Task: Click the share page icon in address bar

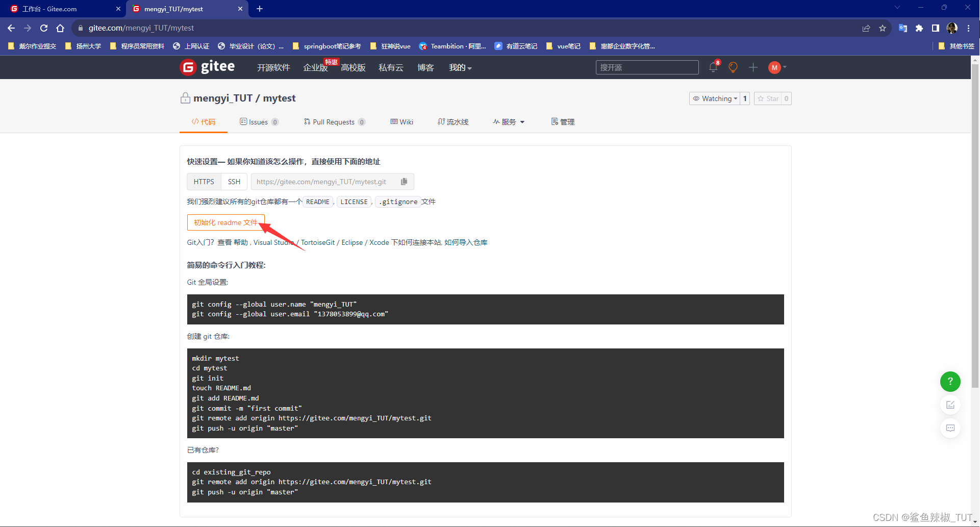Action: (x=866, y=28)
